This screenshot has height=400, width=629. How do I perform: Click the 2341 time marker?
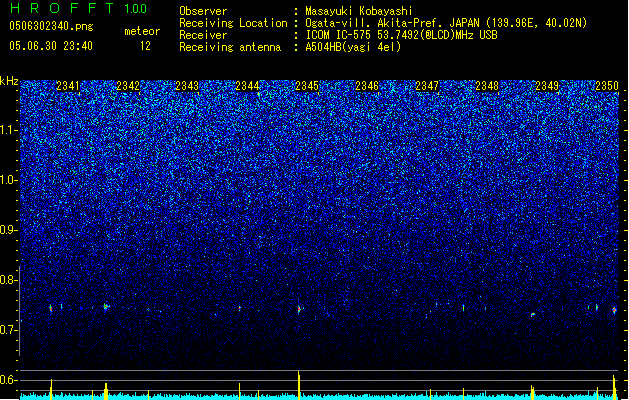pyautogui.click(x=68, y=86)
